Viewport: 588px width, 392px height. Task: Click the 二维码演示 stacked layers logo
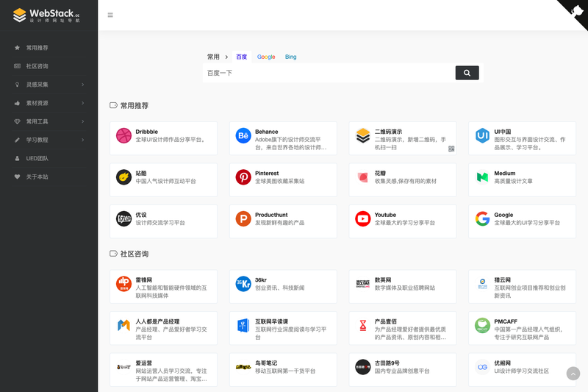pos(362,136)
